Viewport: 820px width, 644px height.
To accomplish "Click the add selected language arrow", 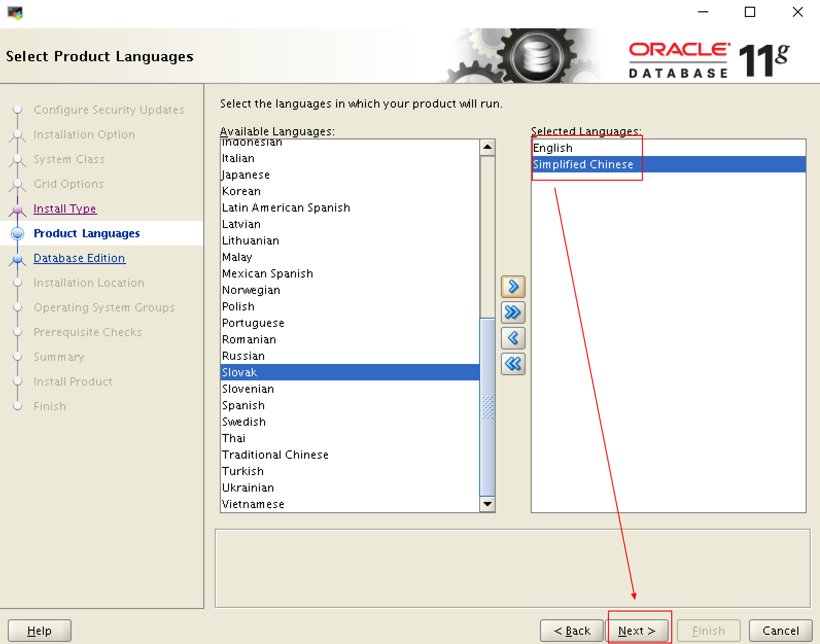I will pyautogui.click(x=513, y=287).
